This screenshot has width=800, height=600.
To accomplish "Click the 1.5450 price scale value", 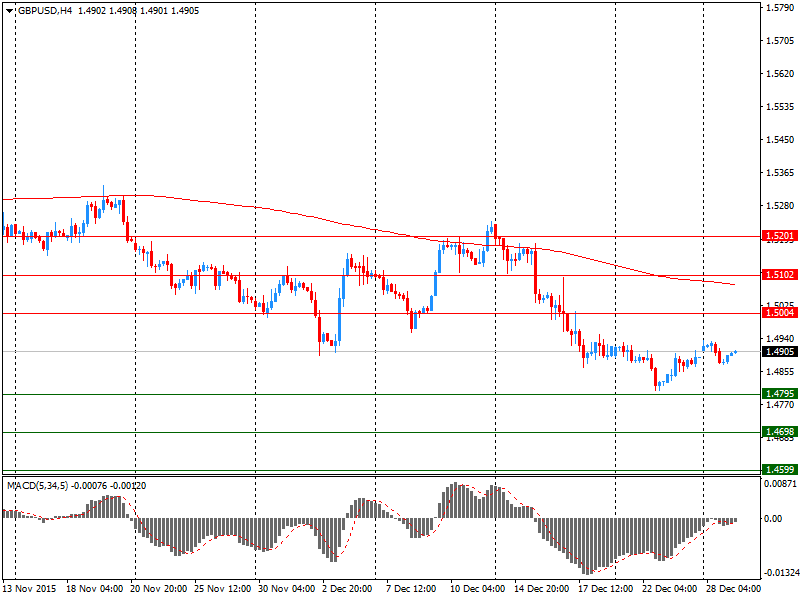I will coord(781,140).
